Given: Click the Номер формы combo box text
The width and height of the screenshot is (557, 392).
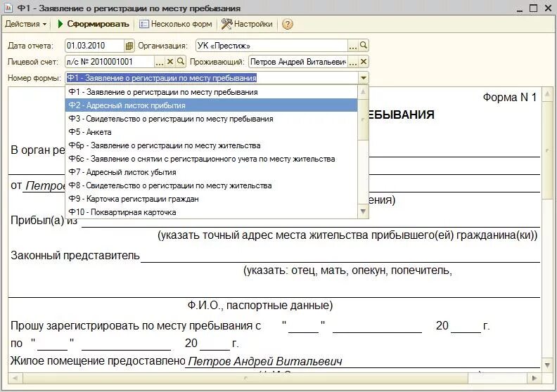Looking at the screenshot, I should click(x=212, y=78).
